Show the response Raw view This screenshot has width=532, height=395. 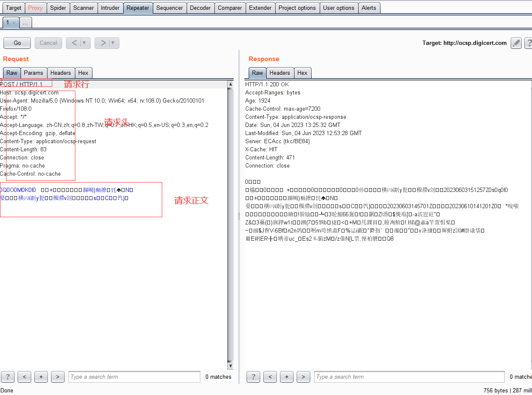coord(257,73)
